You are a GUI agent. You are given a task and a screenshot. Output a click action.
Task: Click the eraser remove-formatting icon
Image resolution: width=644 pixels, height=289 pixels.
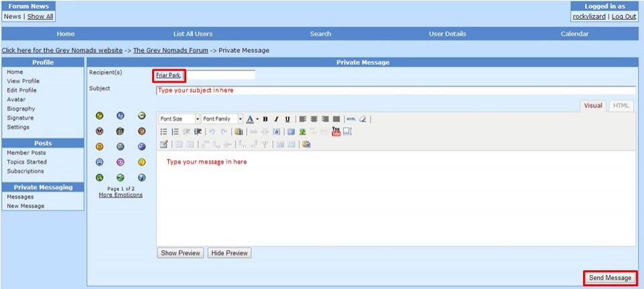tap(363, 119)
